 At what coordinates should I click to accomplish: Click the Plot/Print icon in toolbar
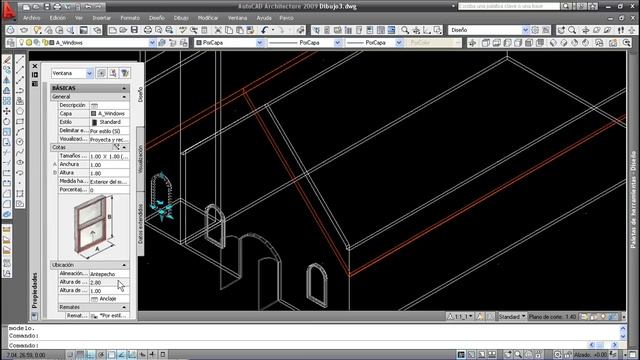point(148,30)
